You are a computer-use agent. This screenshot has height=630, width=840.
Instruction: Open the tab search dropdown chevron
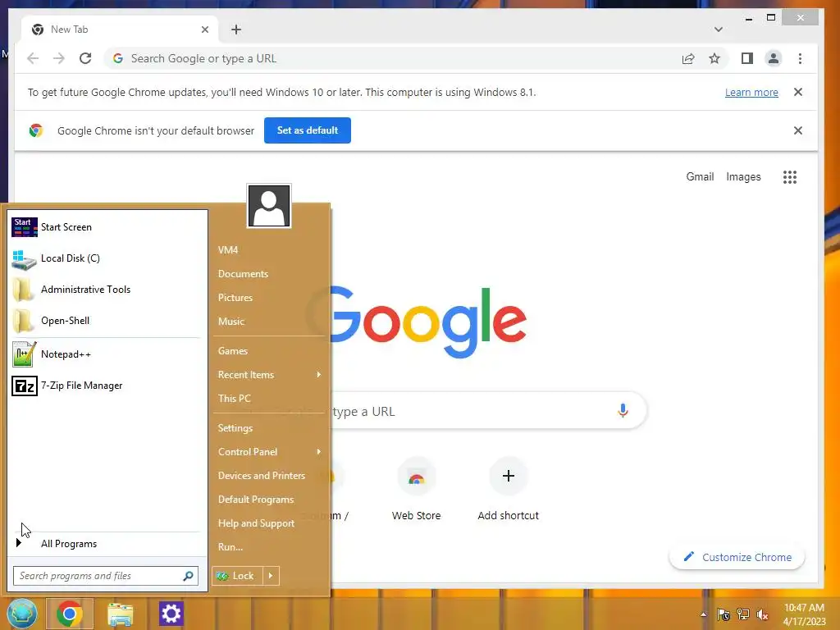click(x=719, y=30)
